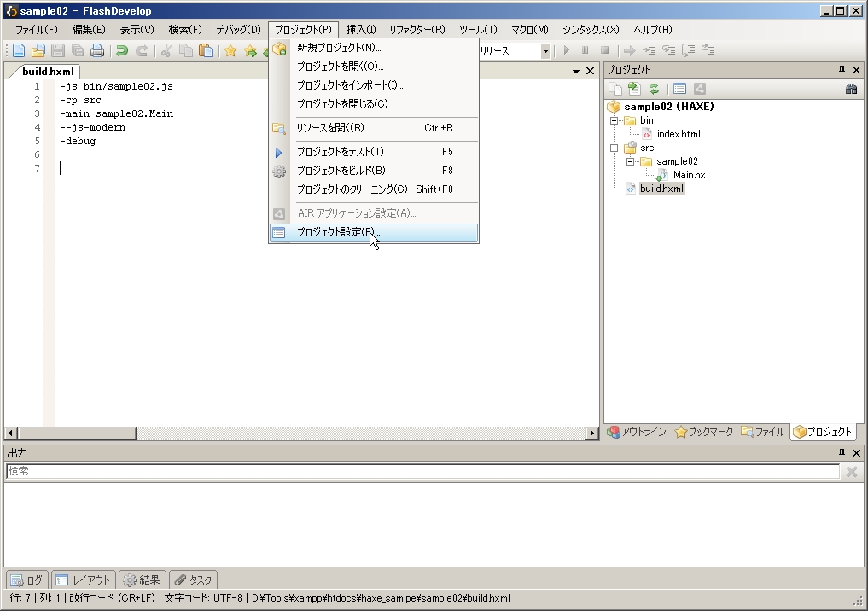The height and width of the screenshot is (611, 868).
Task: Click the Save diskette toolbar icon
Action: tap(57, 51)
